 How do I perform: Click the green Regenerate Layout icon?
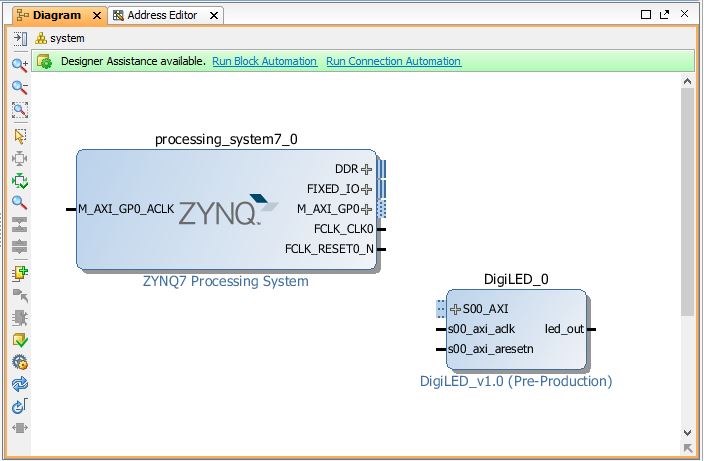click(x=20, y=181)
